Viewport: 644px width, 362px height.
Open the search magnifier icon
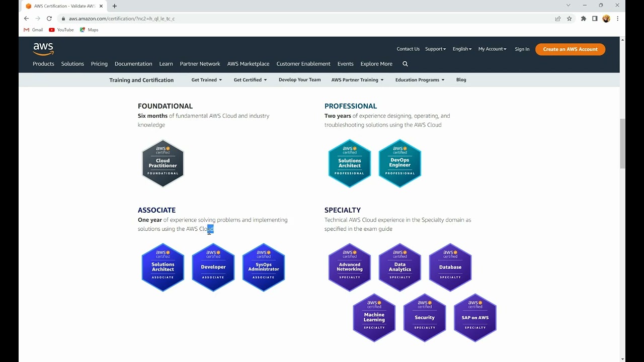pyautogui.click(x=405, y=64)
